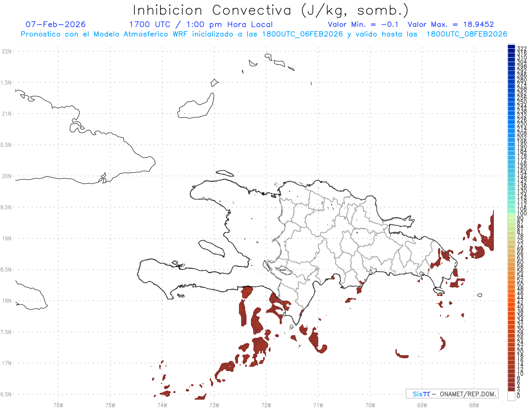The image size is (532, 411).
Task: Click the 72W longitude label
Action: (x=266, y=404)
